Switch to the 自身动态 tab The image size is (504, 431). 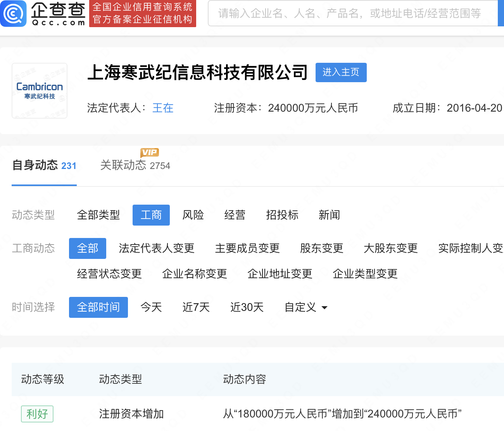coord(44,166)
